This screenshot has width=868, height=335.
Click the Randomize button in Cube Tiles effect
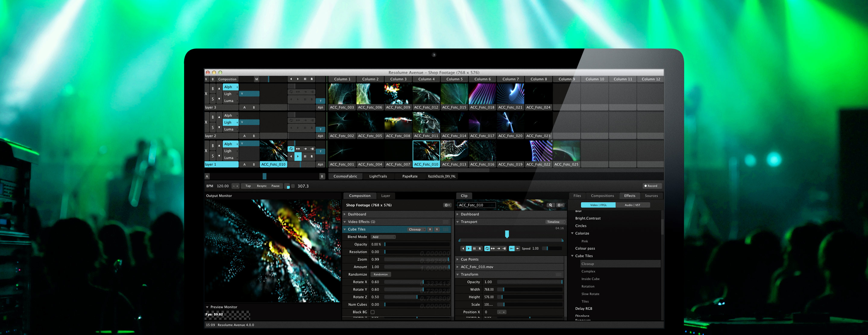click(380, 274)
